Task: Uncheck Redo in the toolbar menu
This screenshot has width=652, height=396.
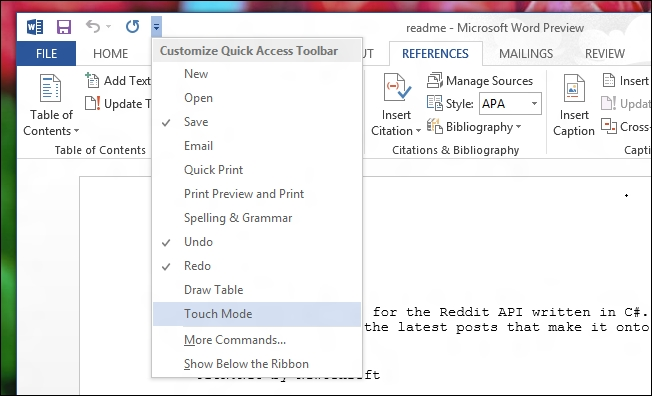Action: pos(257,266)
